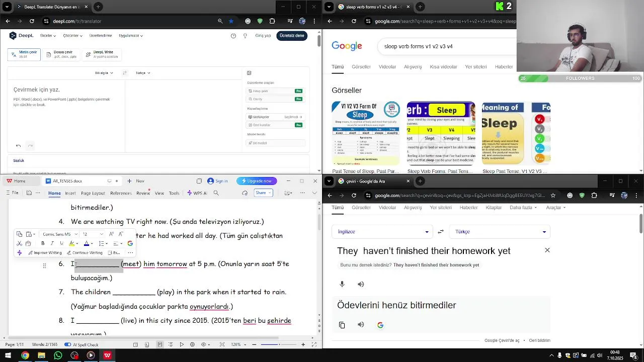
Task: Toggle DeepL side panel collapse icon
Action: [x=249, y=73]
